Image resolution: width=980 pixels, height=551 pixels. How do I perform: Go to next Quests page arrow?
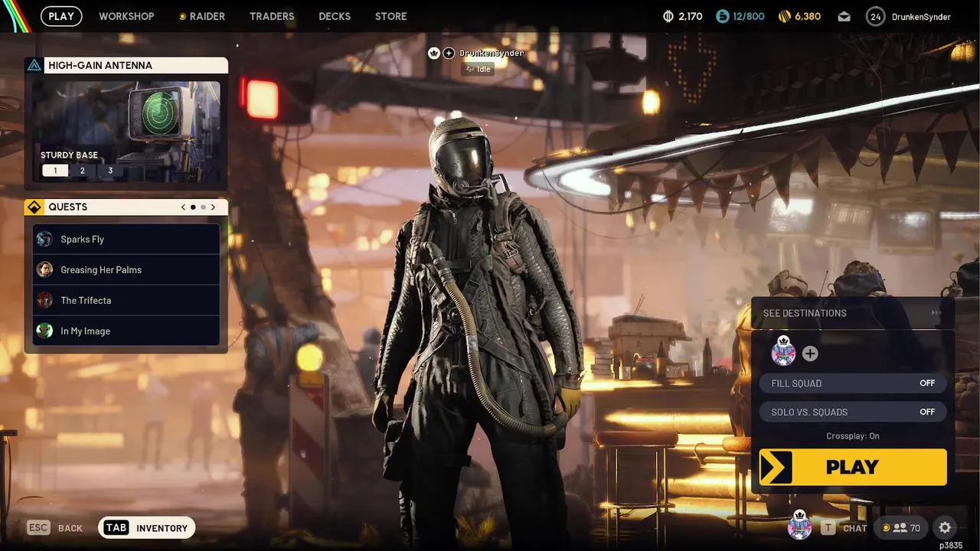[x=213, y=207]
